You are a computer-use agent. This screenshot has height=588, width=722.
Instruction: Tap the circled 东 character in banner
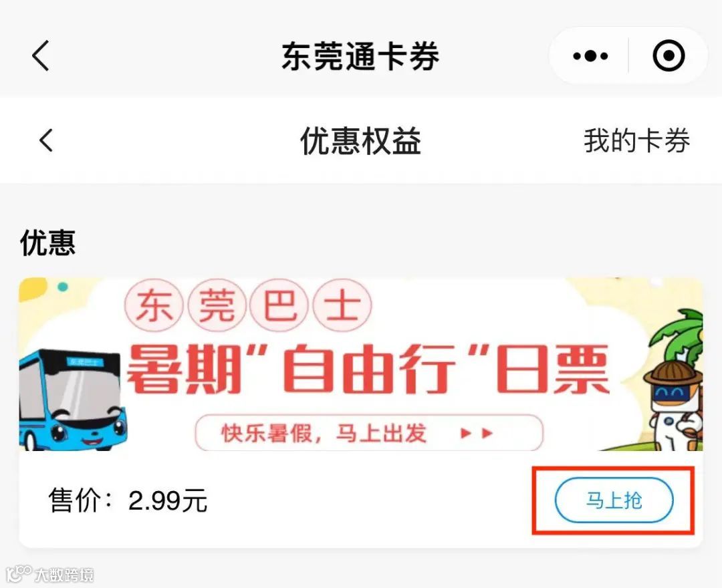coord(154,305)
